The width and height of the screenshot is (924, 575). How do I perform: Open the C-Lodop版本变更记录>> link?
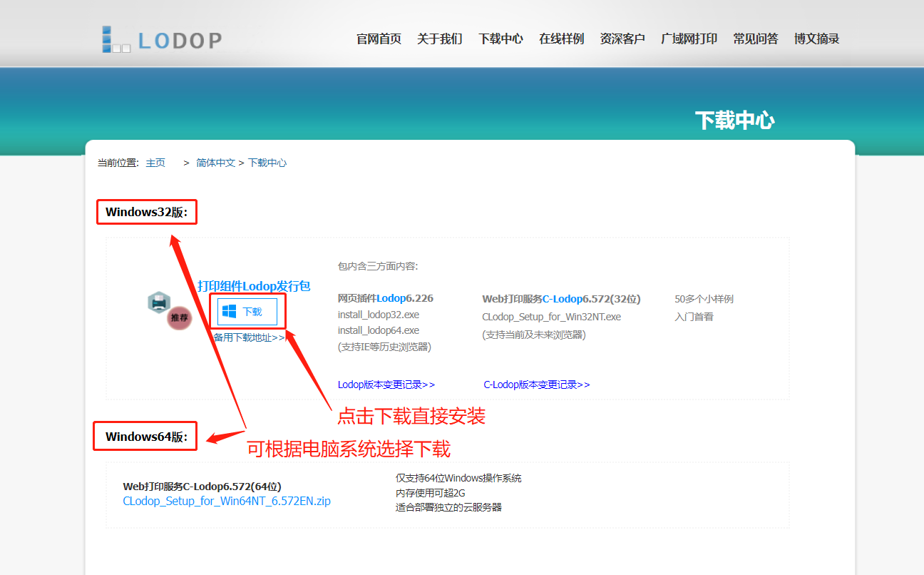[x=536, y=385]
